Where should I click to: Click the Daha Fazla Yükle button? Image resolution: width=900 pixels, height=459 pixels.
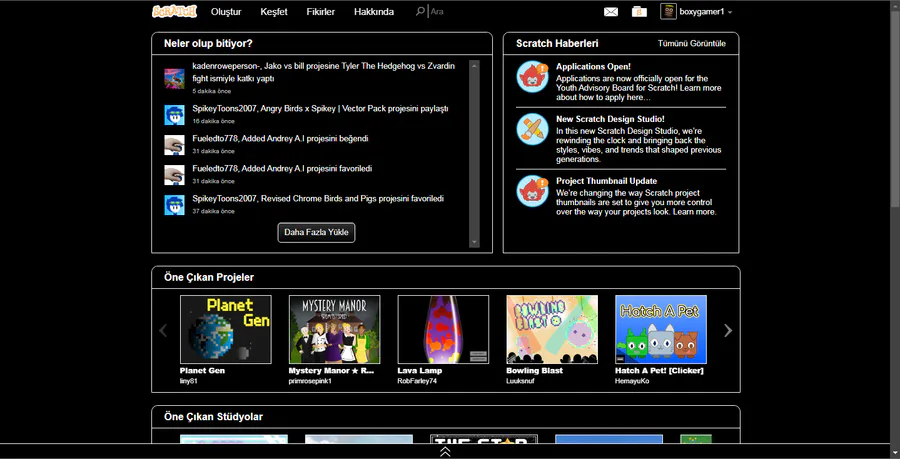[x=316, y=232]
